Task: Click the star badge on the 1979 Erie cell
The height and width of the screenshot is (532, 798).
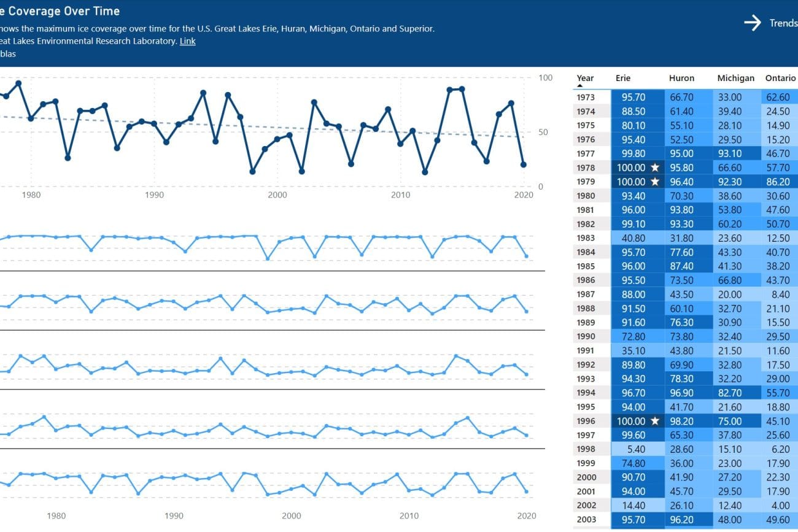Action: tap(656, 182)
